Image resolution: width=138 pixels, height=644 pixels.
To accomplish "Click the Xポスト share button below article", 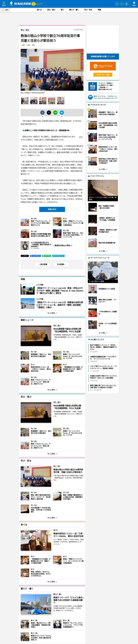I will (25, 256).
